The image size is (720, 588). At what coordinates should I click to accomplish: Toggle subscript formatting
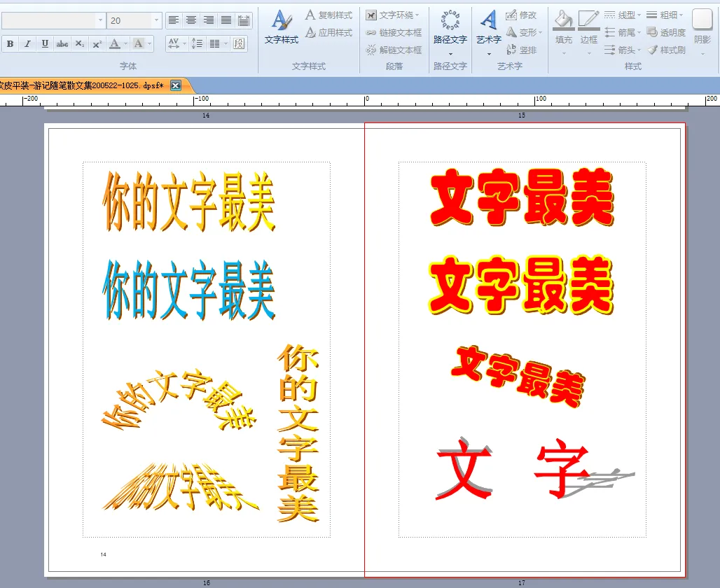click(x=79, y=44)
